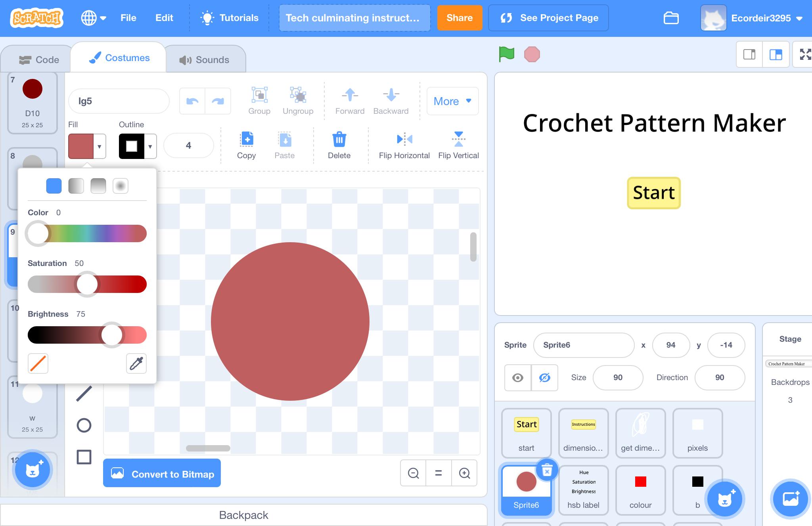
Task: Zoom in on the costume canvas
Action: point(464,473)
